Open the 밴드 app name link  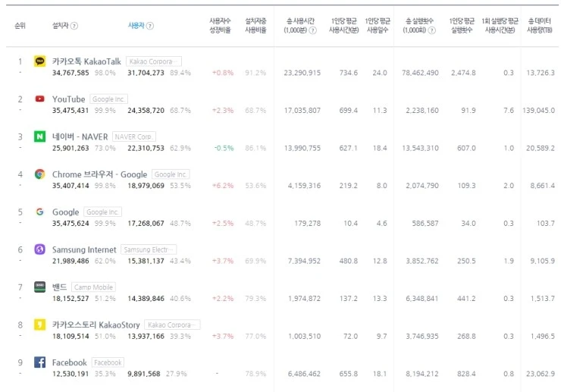pos(59,287)
